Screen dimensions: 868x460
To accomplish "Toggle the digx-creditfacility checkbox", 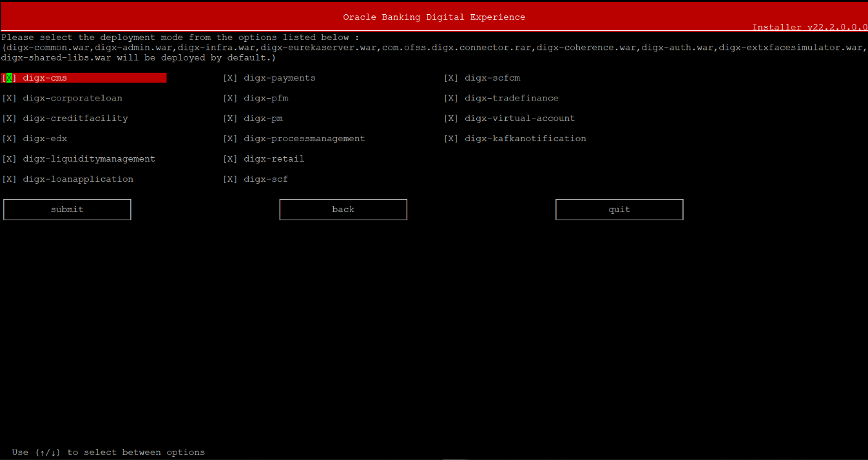I will click(9, 119).
